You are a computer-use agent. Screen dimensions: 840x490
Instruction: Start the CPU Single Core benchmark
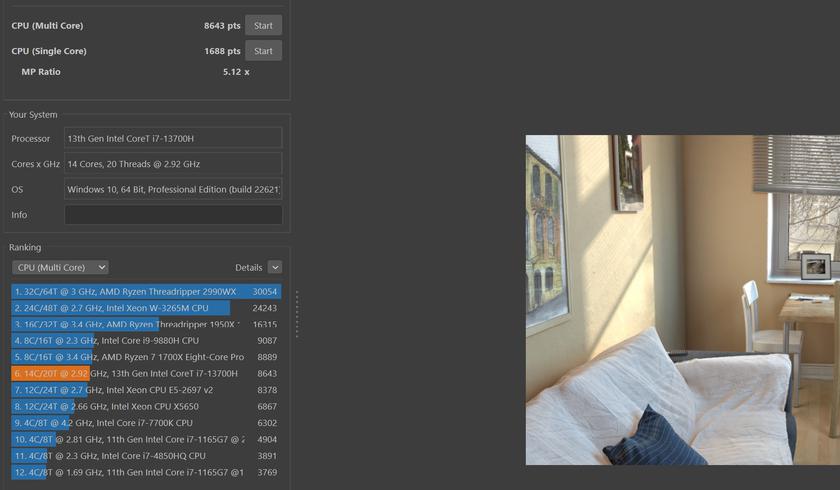click(263, 51)
